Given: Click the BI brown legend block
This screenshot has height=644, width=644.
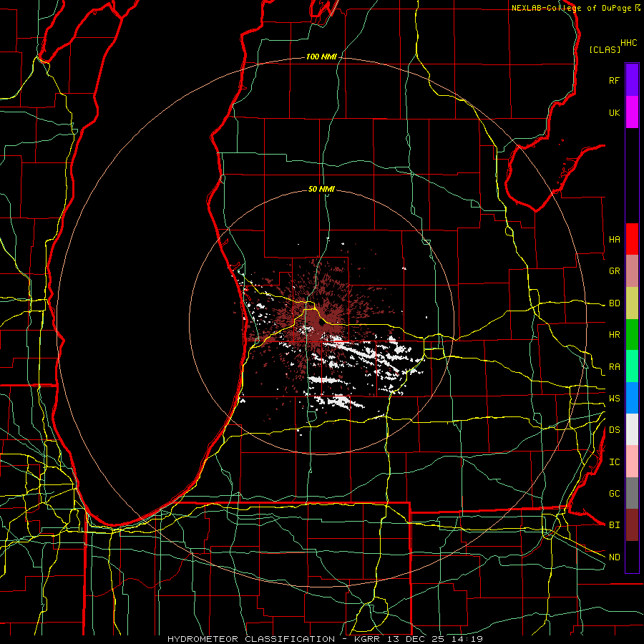Looking at the screenshot, I should click(x=632, y=525).
